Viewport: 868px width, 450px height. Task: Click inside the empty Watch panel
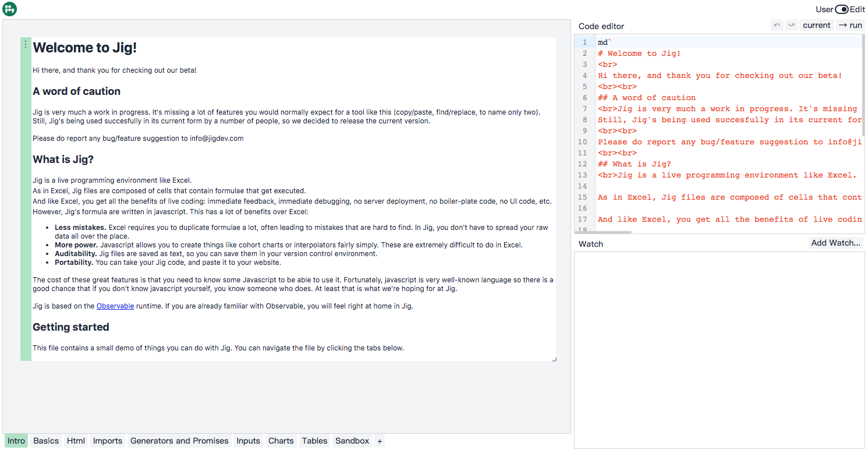click(x=719, y=349)
